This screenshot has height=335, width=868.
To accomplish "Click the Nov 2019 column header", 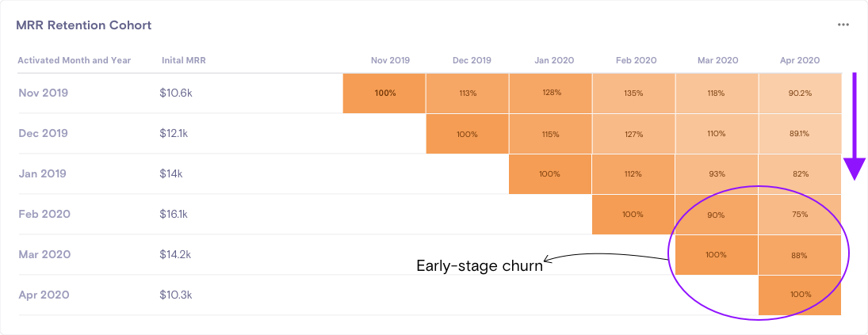I will [x=391, y=60].
